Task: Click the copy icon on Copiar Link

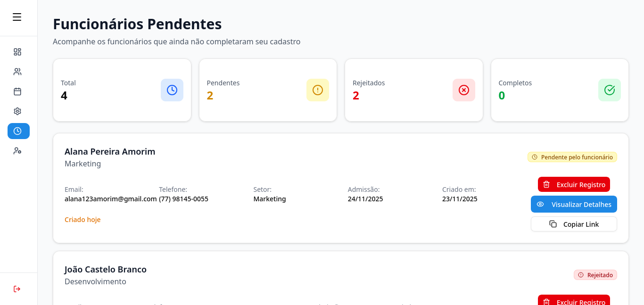Action: [553, 224]
